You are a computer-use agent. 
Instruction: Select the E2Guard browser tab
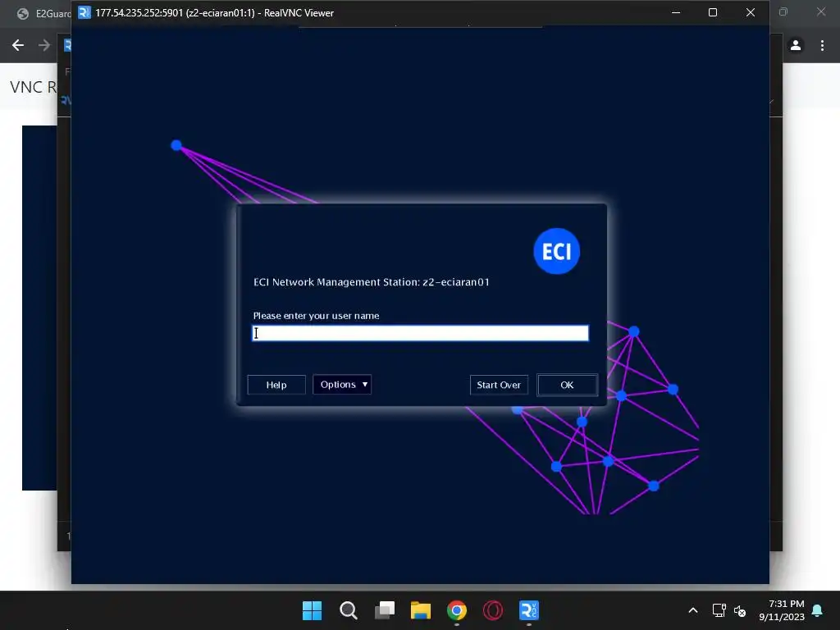(x=44, y=13)
